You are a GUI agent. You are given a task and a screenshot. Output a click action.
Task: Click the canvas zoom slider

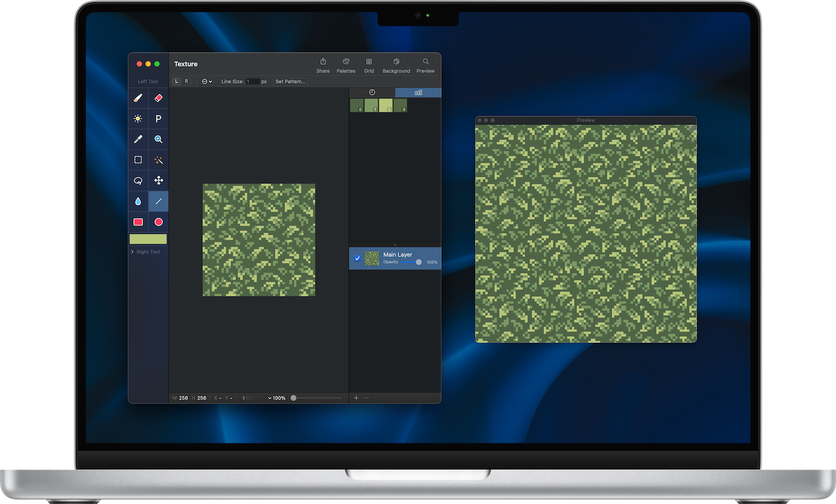tap(317, 398)
